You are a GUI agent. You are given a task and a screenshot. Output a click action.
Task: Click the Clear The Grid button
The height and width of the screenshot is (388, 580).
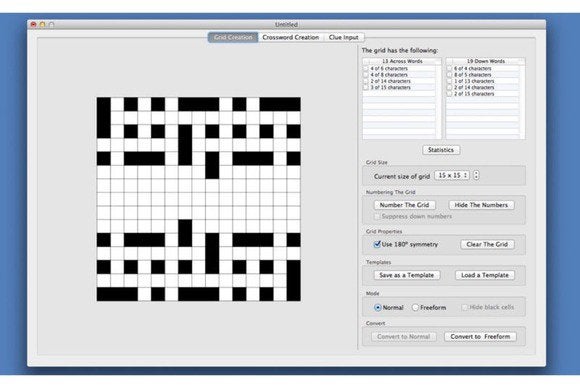(487, 244)
